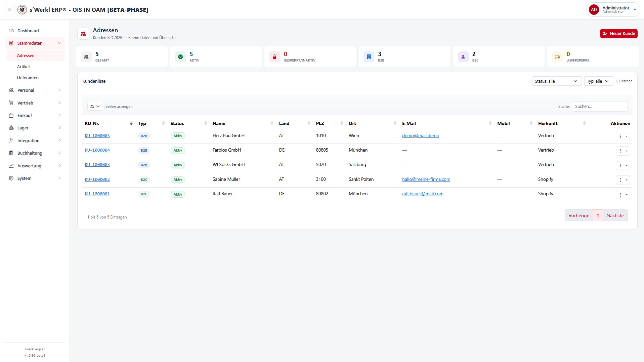
Task: Click the AD user avatar
Action: pyautogui.click(x=594, y=9)
